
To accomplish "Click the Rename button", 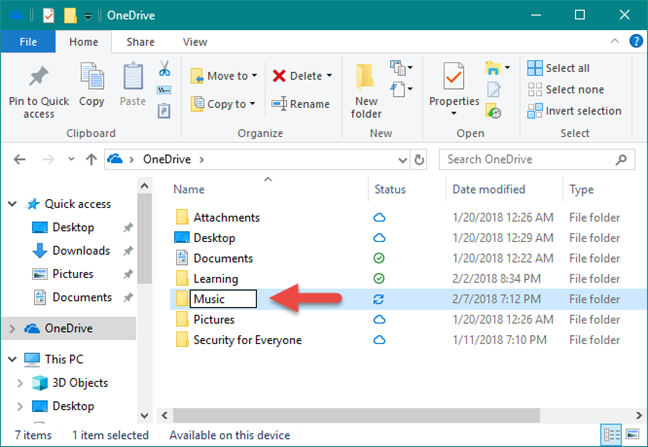I will [301, 104].
